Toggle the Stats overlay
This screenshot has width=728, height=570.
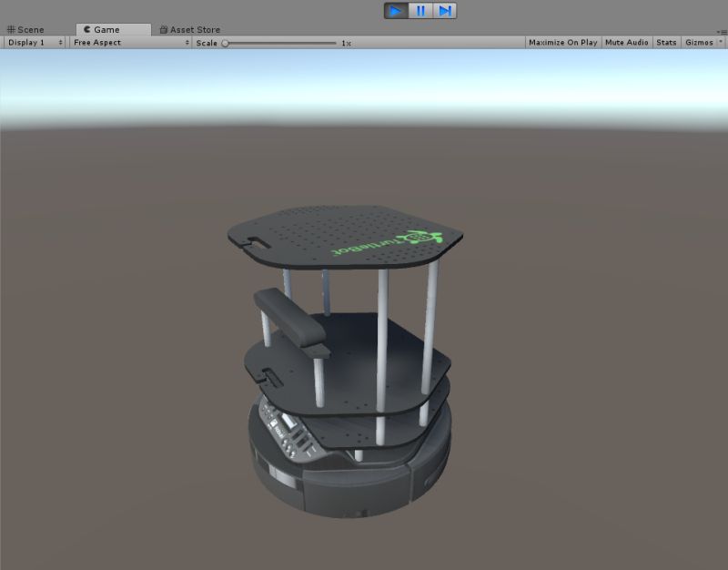(x=665, y=42)
